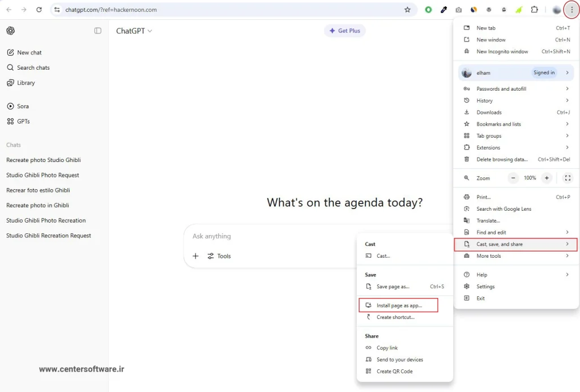Image resolution: width=580 pixels, height=392 pixels.
Task: Click the green circle extension icon
Action: coord(428,10)
